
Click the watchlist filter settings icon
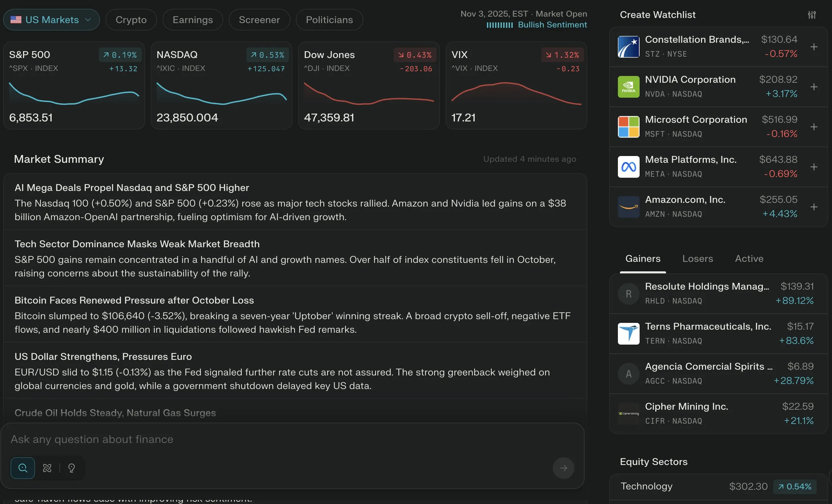pos(812,15)
